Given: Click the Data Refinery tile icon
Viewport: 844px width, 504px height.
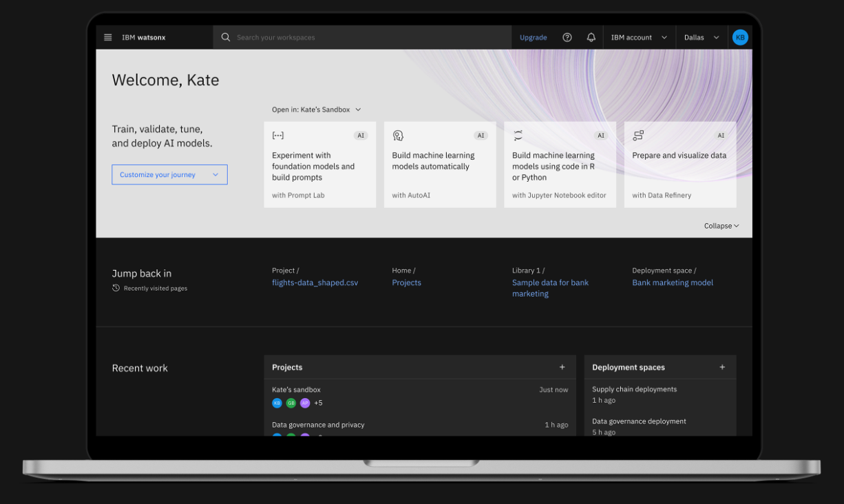Looking at the screenshot, I should pos(638,136).
